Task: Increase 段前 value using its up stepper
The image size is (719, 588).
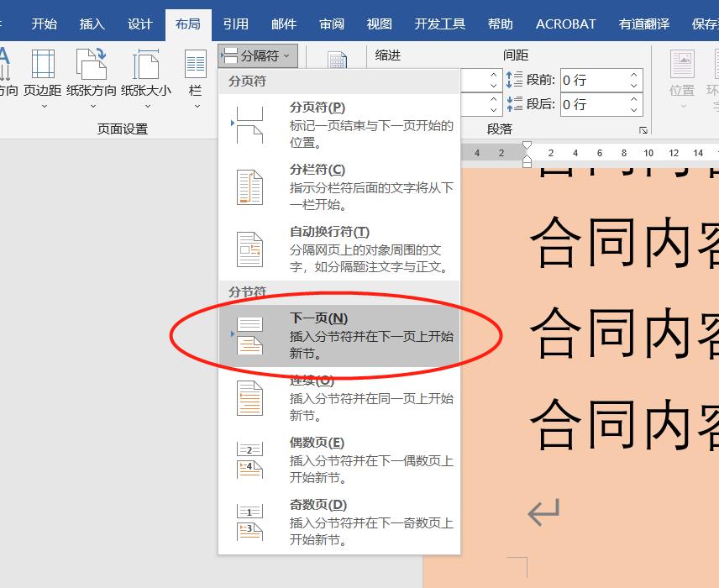Action: pyautogui.click(x=633, y=75)
